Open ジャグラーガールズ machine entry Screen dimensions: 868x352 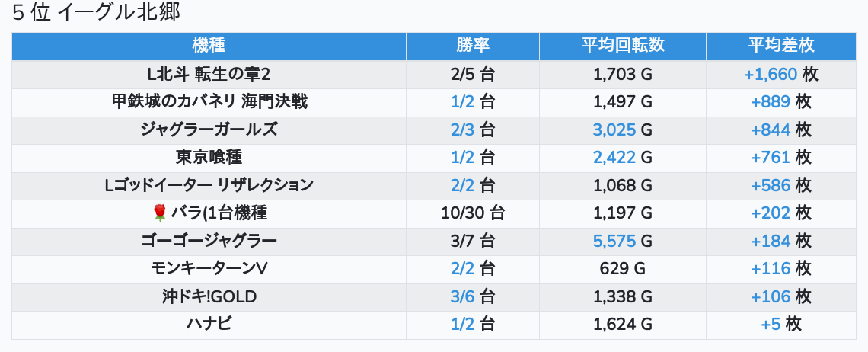tap(209, 130)
